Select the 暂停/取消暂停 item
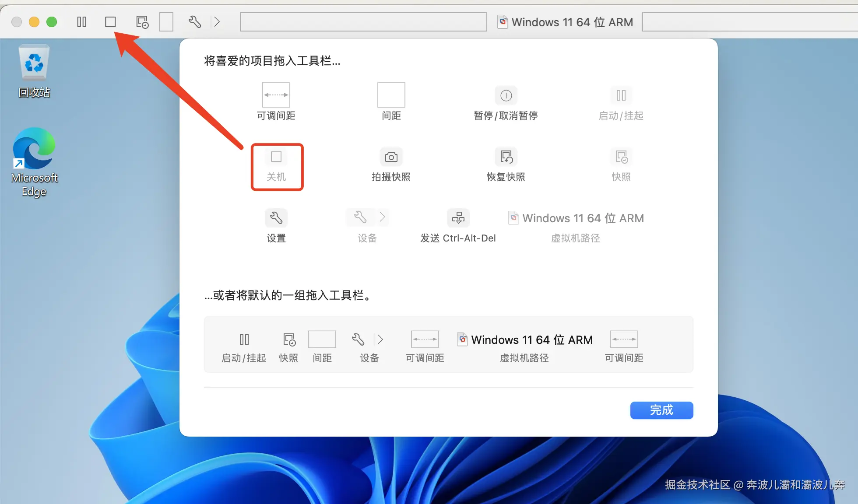The image size is (858, 504). coord(506,103)
